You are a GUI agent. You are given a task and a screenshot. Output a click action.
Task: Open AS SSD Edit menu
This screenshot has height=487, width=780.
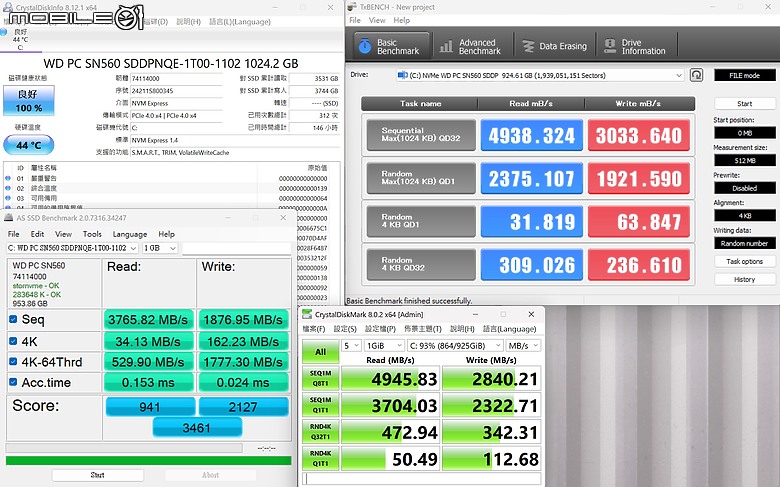pos(37,234)
